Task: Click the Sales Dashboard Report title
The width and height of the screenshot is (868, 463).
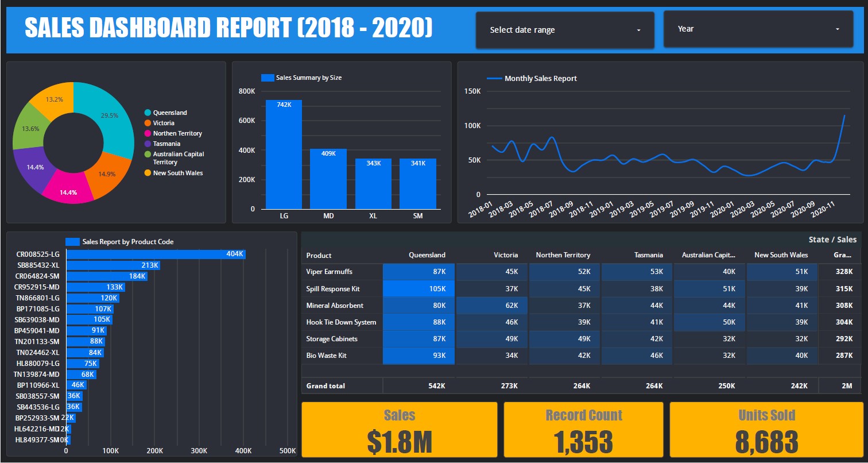Action: coord(228,28)
